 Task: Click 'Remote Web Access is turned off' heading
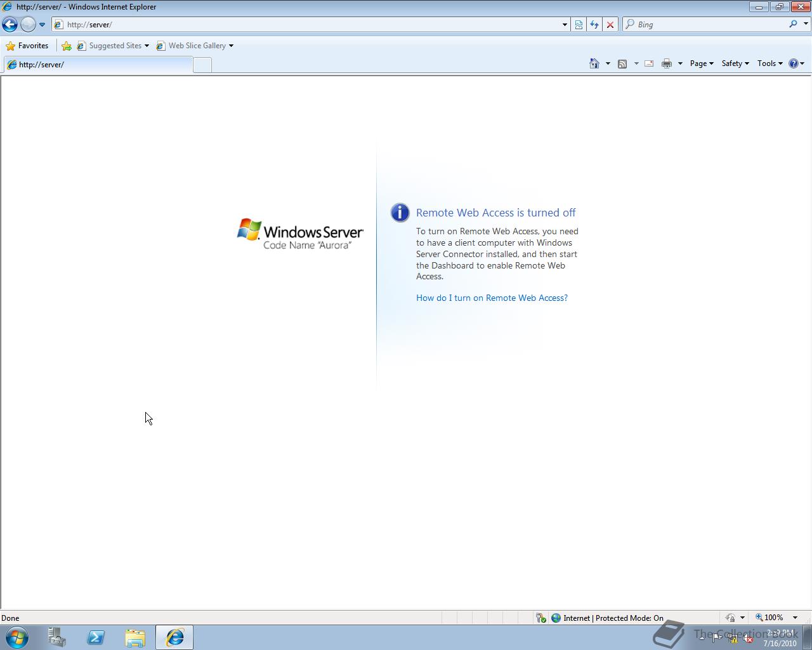tap(496, 213)
